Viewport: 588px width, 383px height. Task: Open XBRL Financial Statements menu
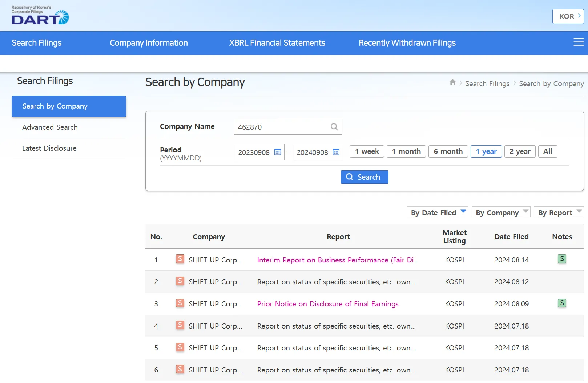coord(277,43)
